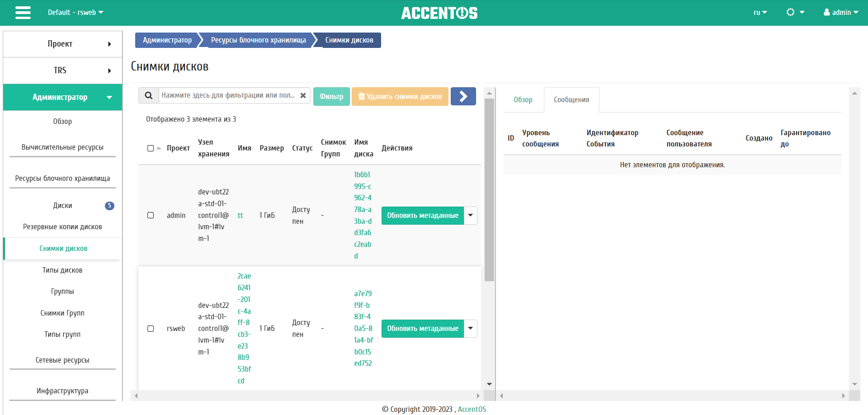The height and width of the screenshot is (415, 868).
Task: Click the Диски count badge 5
Action: (x=109, y=206)
